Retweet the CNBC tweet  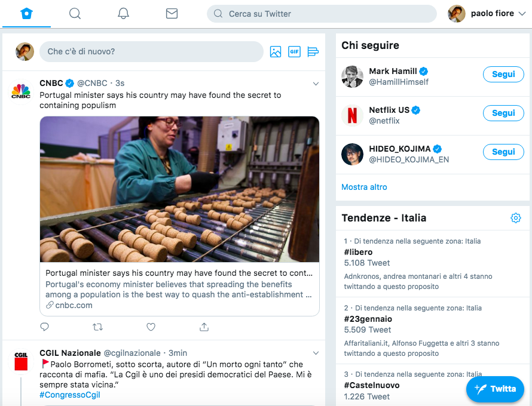pos(97,327)
